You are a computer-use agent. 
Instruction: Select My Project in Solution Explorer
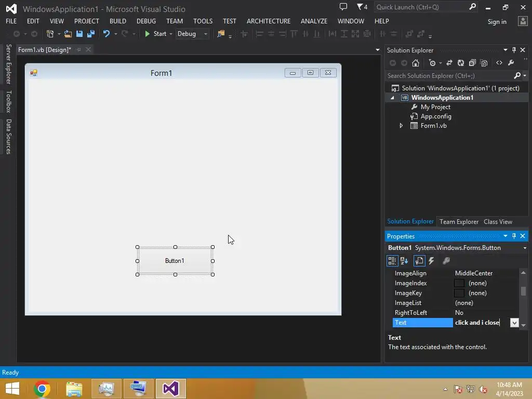coord(435,107)
